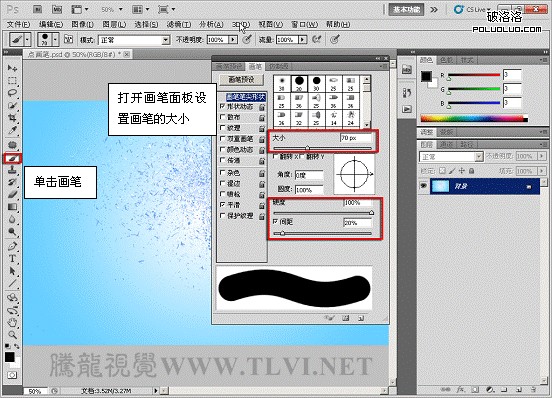This screenshot has height=398, width=552.
Task: Toggle Quick Mask mode icon
Action: (x=12, y=375)
